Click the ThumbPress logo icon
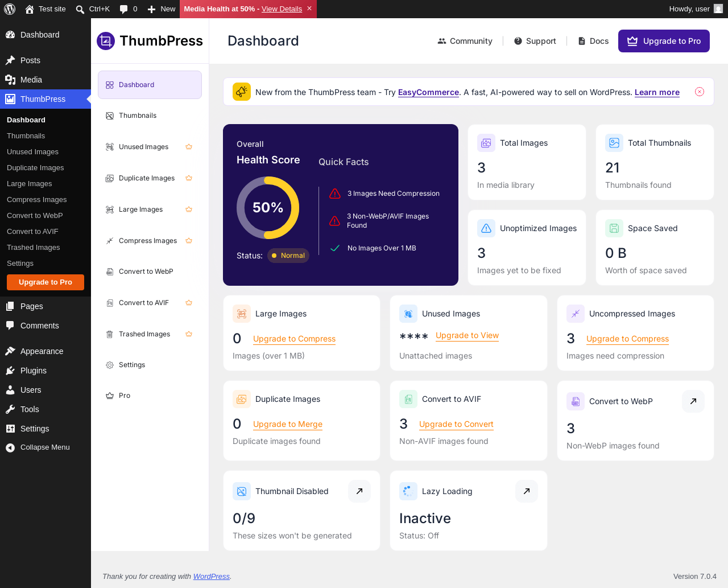The width and height of the screenshot is (728, 588). (106, 41)
